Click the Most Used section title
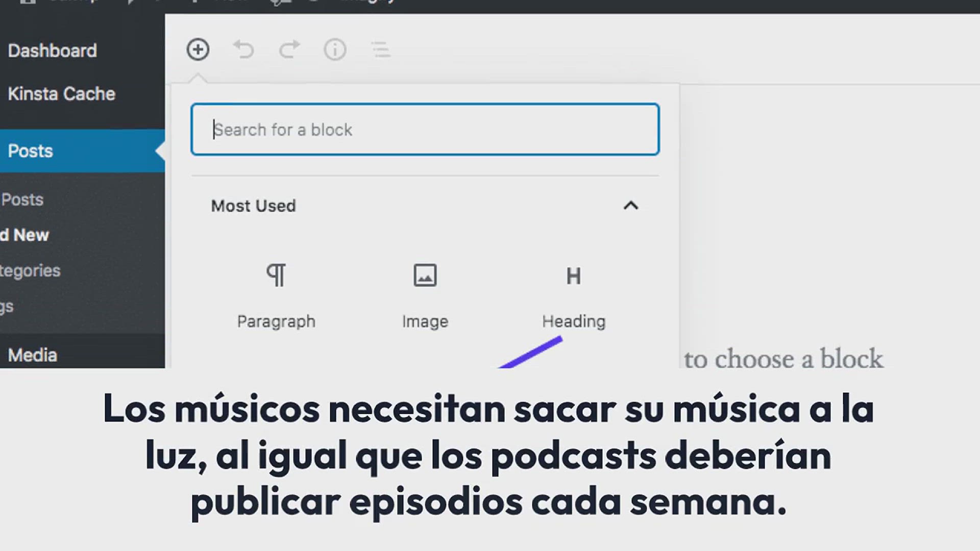This screenshot has width=980, height=551. click(254, 206)
